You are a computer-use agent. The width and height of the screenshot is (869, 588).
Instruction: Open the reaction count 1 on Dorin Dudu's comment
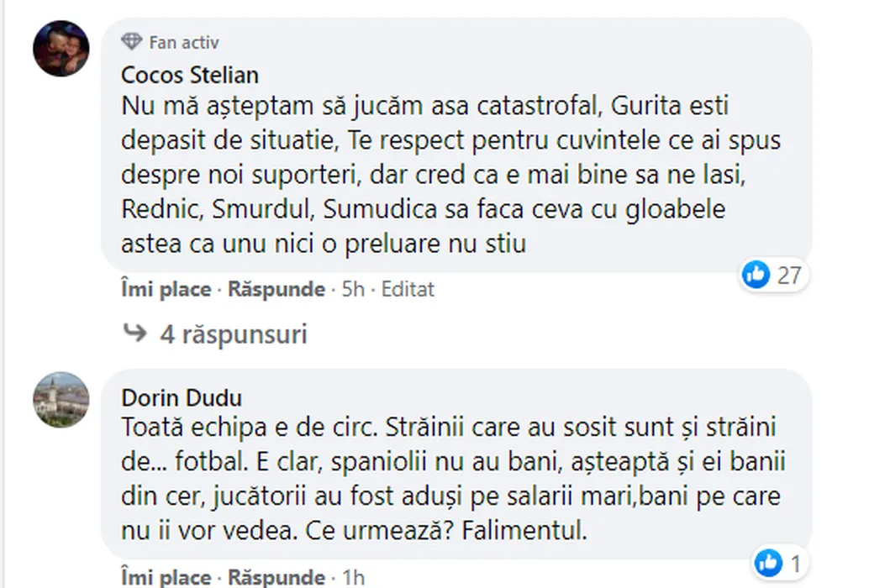(793, 561)
